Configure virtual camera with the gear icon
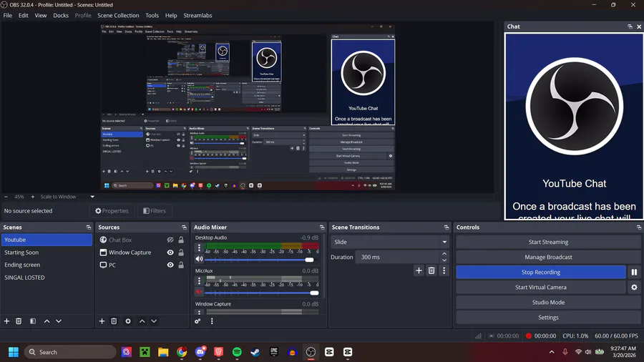Image resolution: width=644 pixels, height=362 pixels. coord(634,288)
